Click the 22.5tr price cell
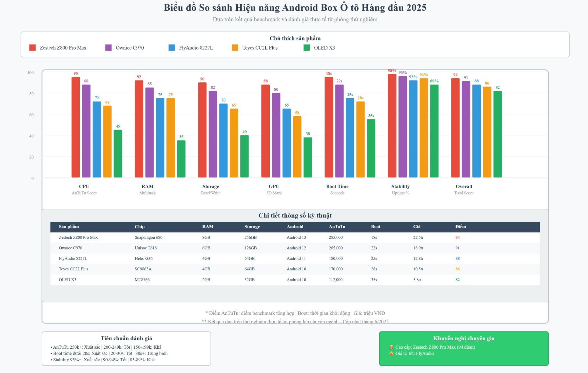Screen dimensions: 588x373 (418, 238)
